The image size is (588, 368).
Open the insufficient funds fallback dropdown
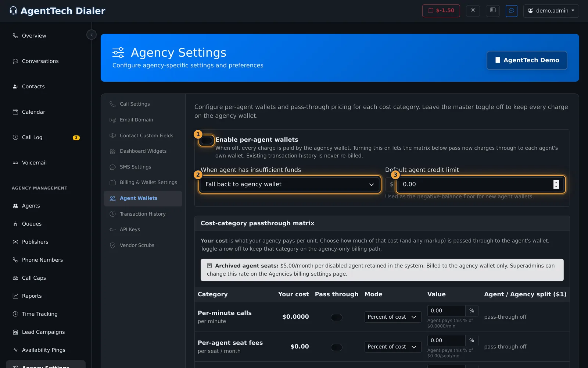click(x=290, y=184)
